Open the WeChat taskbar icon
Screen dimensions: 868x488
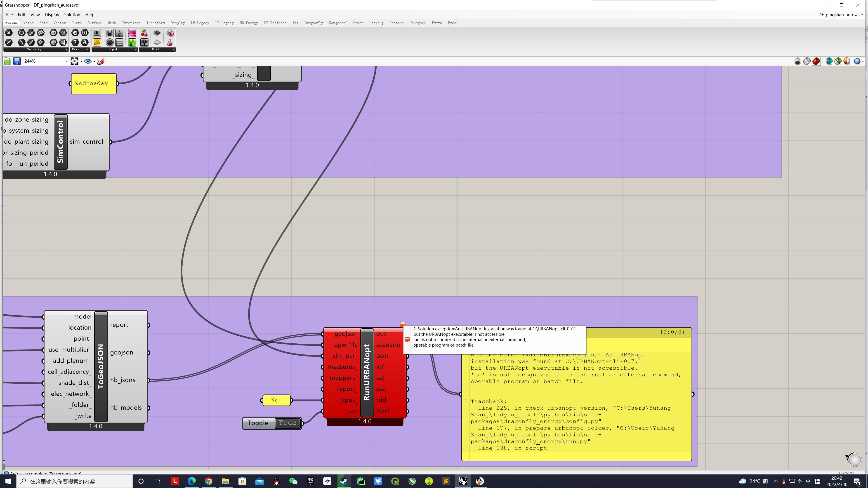click(x=293, y=481)
